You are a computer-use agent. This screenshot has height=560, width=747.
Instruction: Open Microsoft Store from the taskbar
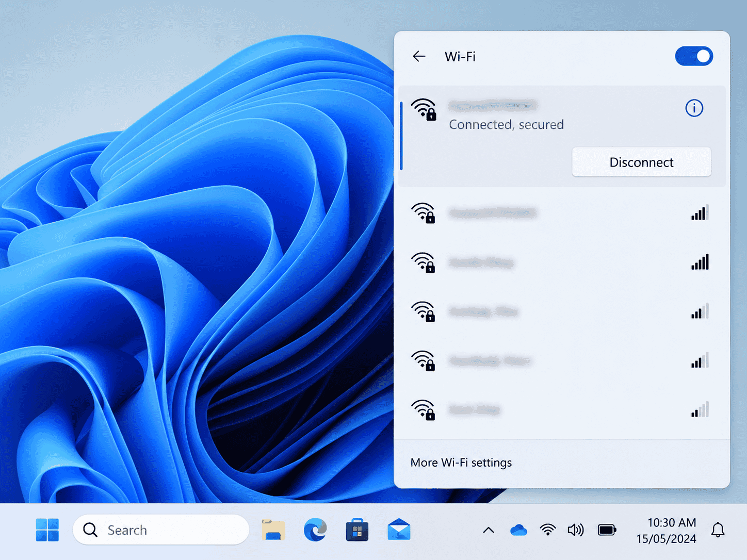tap(357, 530)
